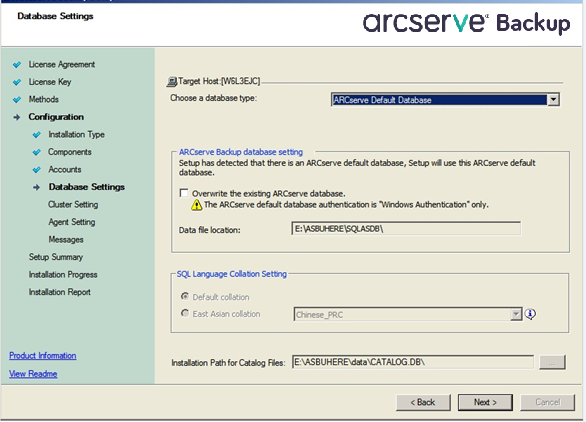Select Methods step in sidebar
Image resolution: width=586 pixels, height=422 pixels.
44,99
